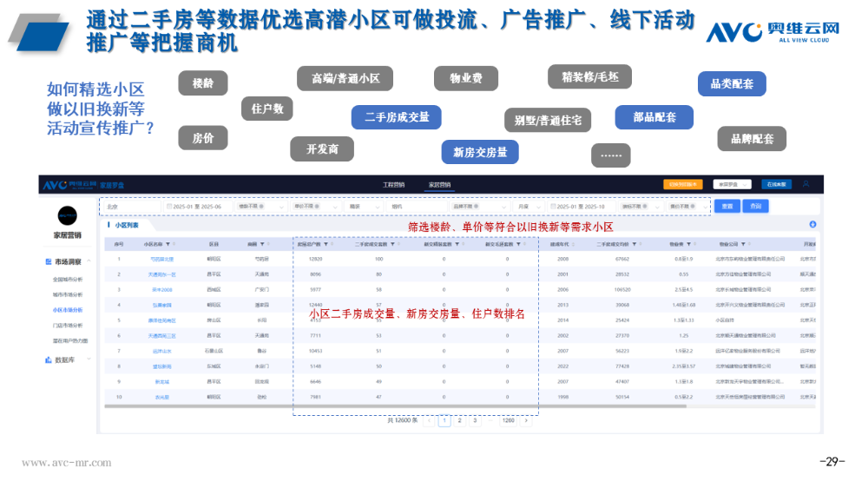Click the 北京 city input field
The height and width of the screenshot is (488, 868).
tap(130, 207)
